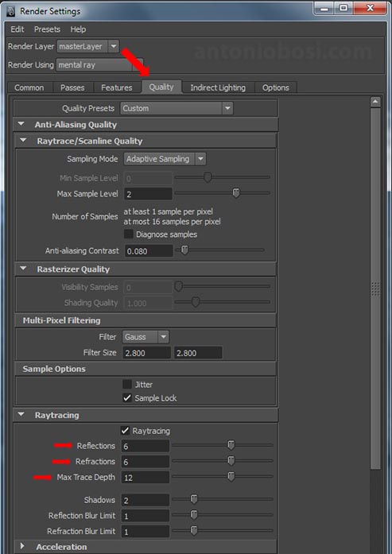Screen dimensions: 392x554
Task: Adjust the Max Trace Depth slider
Action: click(231, 477)
